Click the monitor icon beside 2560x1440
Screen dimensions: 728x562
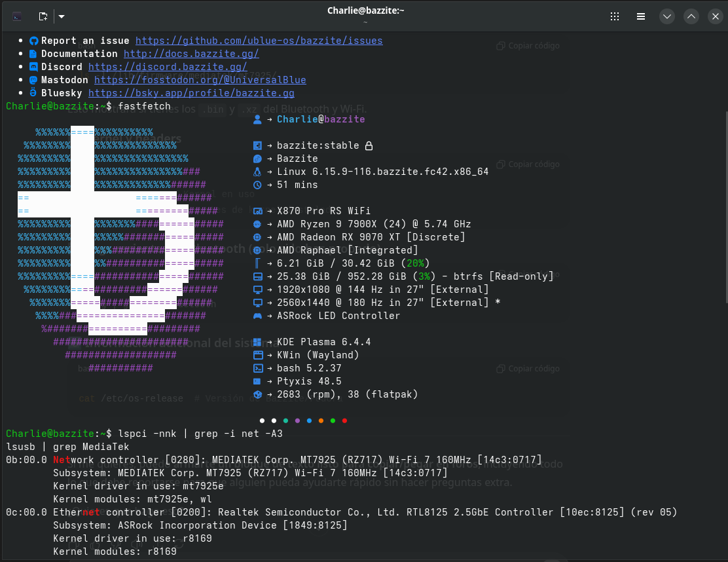tap(258, 303)
